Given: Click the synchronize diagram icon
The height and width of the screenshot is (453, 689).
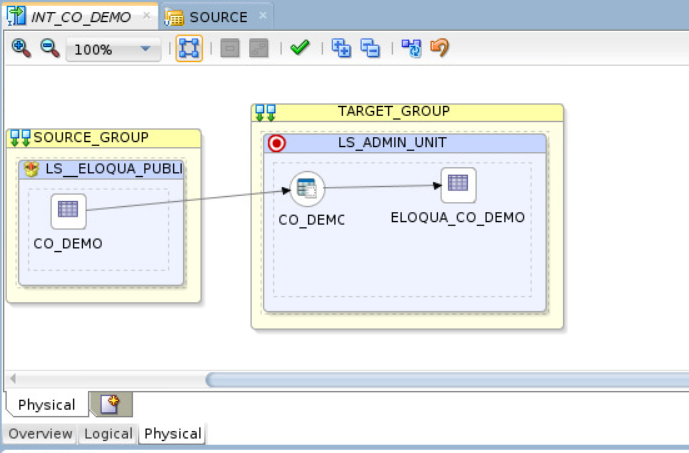Looking at the screenshot, I should (411, 48).
